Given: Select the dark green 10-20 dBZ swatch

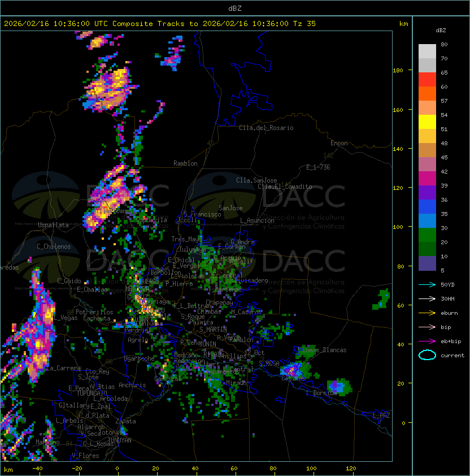Looking at the screenshot, I should [427, 249].
